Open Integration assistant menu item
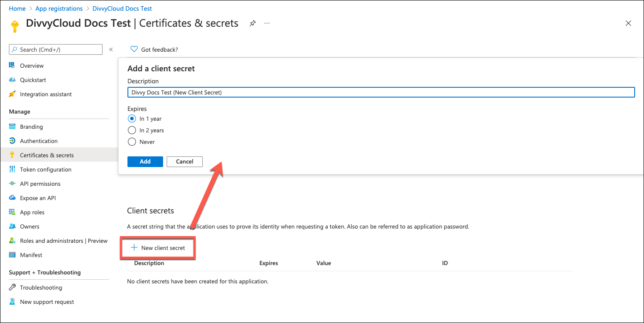This screenshot has height=323, width=644. click(46, 94)
